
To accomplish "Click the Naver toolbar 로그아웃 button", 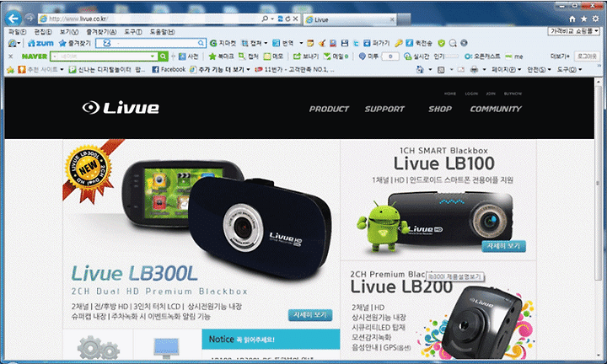I will (587, 56).
